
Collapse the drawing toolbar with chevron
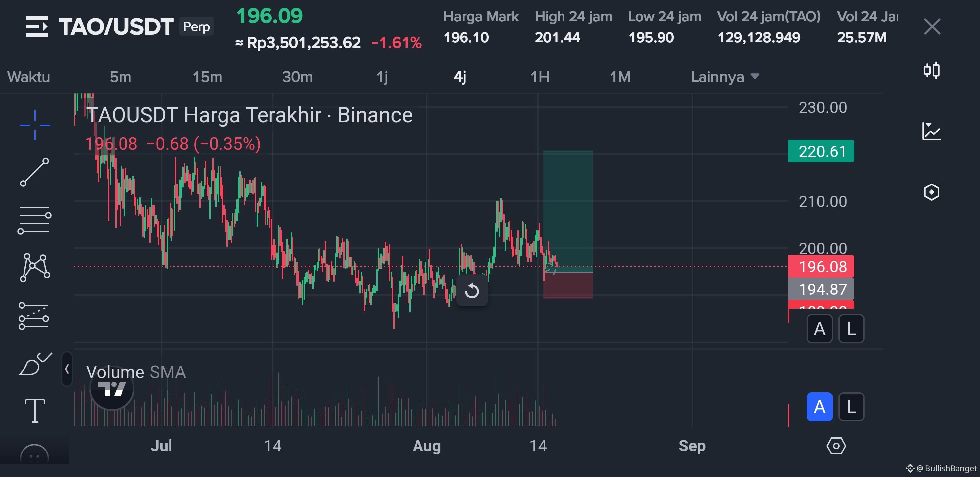[x=67, y=369]
